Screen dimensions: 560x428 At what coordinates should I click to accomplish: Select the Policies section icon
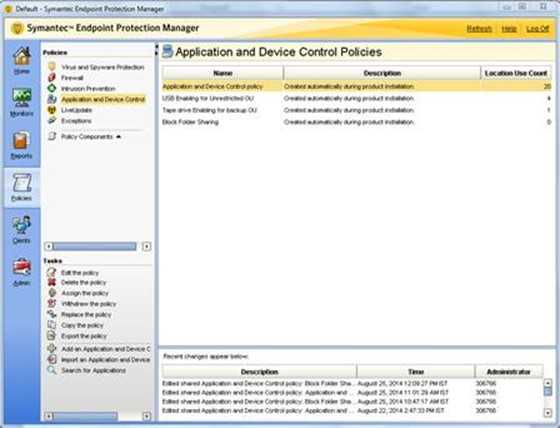point(22,183)
